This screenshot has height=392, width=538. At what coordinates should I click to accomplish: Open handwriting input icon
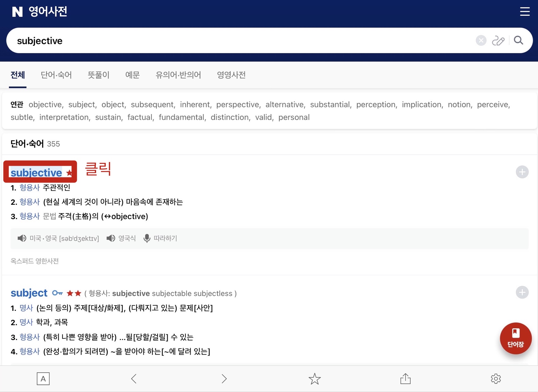point(498,41)
